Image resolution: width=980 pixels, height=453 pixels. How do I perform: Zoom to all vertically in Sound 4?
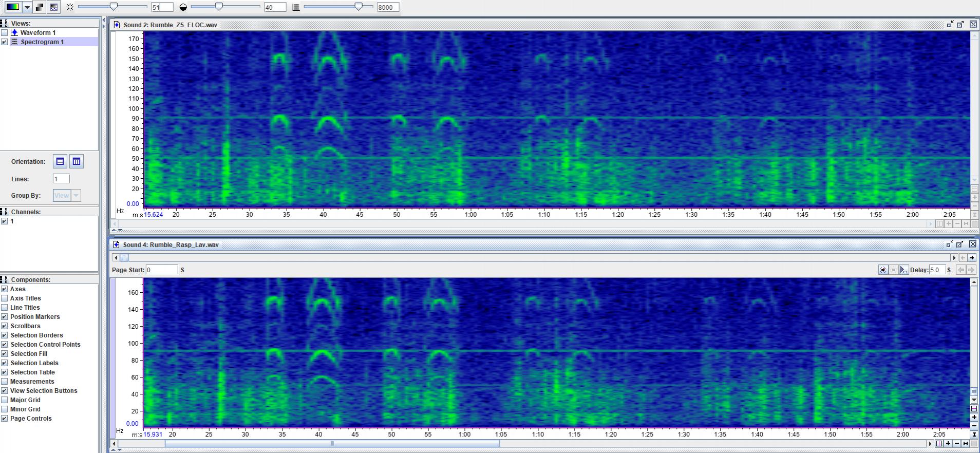click(974, 434)
